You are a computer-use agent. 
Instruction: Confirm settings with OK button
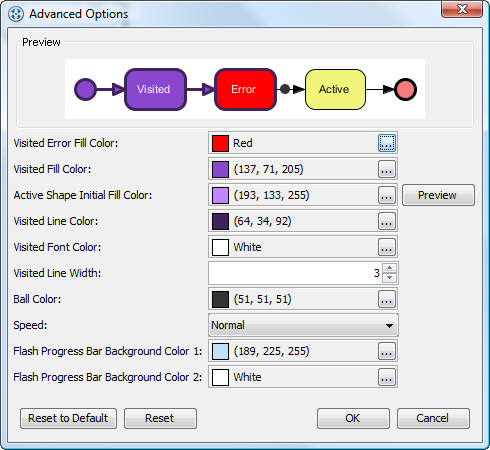(x=353, y=418)
